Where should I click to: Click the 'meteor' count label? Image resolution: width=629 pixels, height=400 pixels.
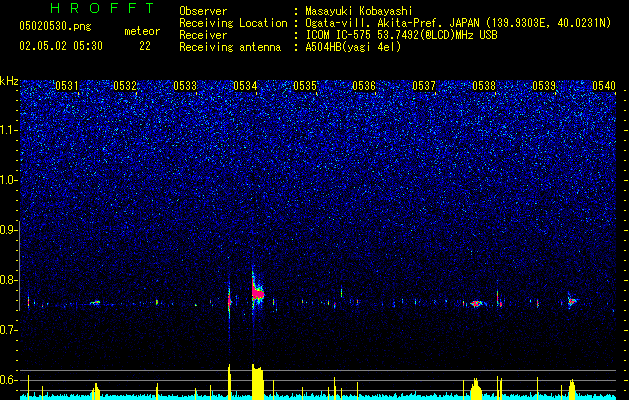tap(142, 31)
